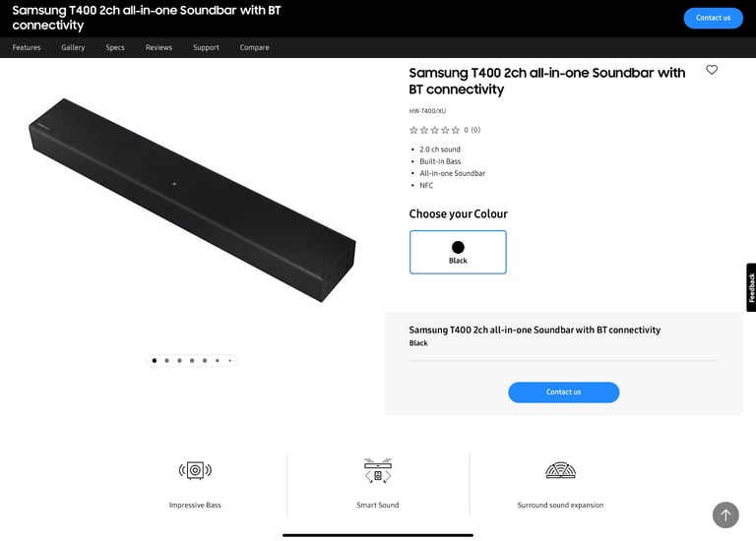This screenshot has height=541, width=756.
Task: Select the first carousel pagination dot
Action: tap(155, 360)
